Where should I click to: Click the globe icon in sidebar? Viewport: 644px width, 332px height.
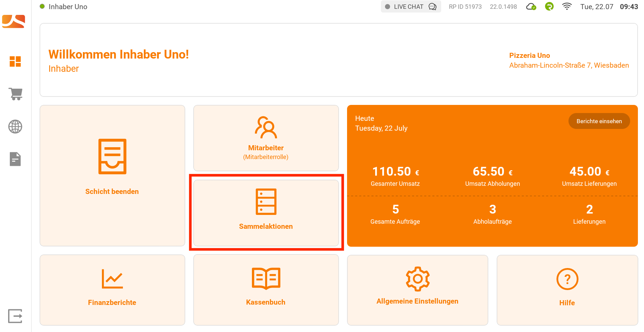click(15, 127)
